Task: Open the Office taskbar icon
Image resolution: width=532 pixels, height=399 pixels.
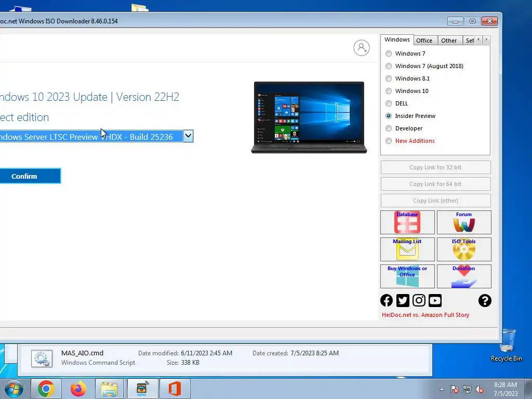Action: tap(175, 389)
